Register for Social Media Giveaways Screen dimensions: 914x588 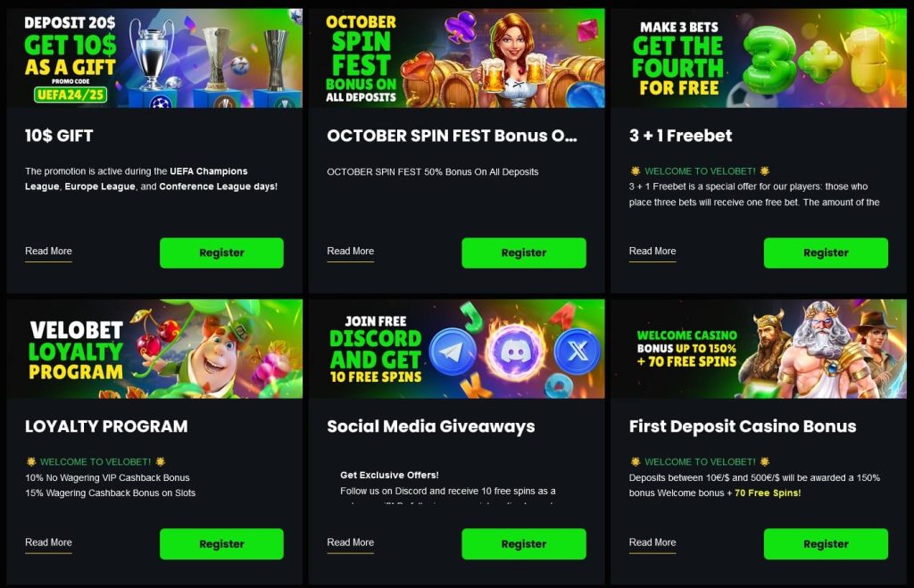(x=523, y=543)
